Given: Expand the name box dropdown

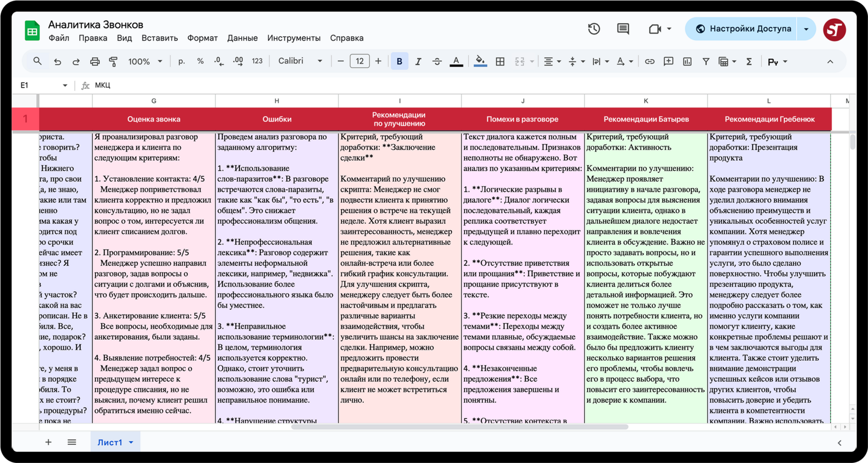Looking at the screenshot, I should click(65, 85).
